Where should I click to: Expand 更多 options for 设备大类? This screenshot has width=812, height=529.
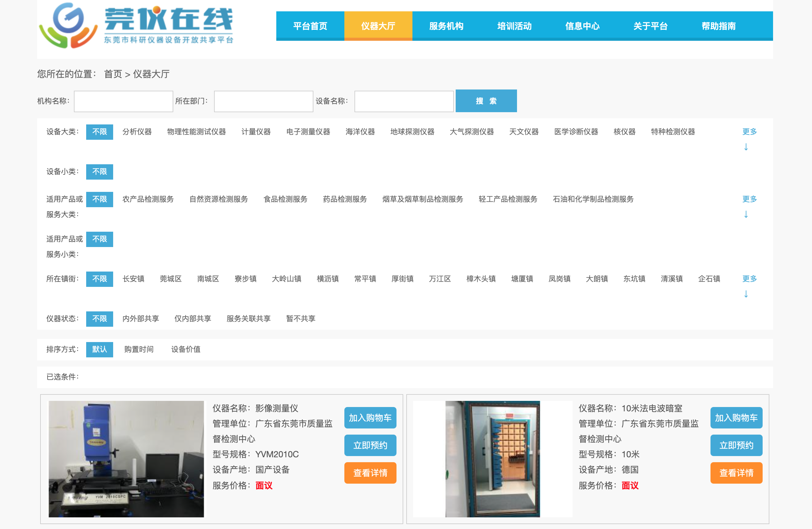[749, 132]
